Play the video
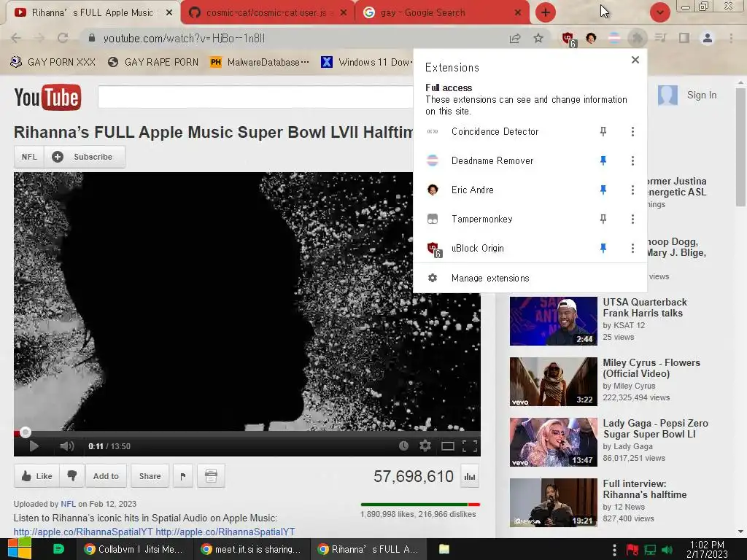The width and height of the screenshot is (747, 560). (34, 446)
